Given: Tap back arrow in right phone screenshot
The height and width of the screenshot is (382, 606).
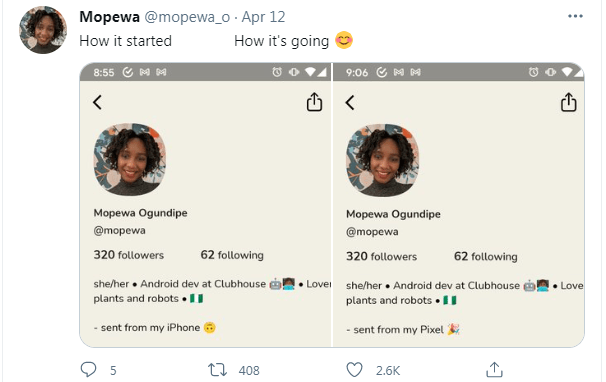Looking at the screenshot, I should [350, 102].
